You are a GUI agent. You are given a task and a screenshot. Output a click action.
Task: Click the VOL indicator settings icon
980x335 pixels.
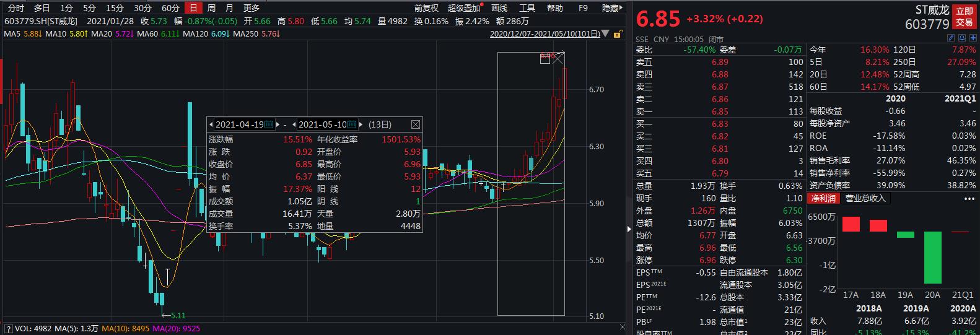(9, 329)
